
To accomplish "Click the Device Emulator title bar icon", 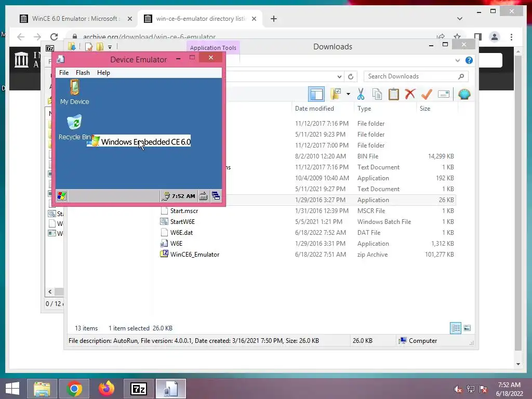I will point(61,59).
